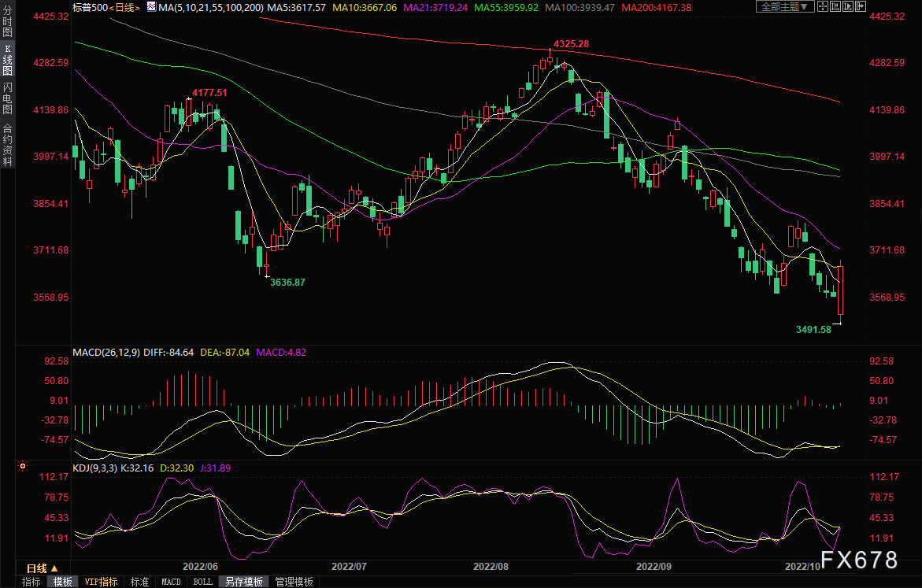Switch to 闪电图 view tab

(x=7, y=98)
